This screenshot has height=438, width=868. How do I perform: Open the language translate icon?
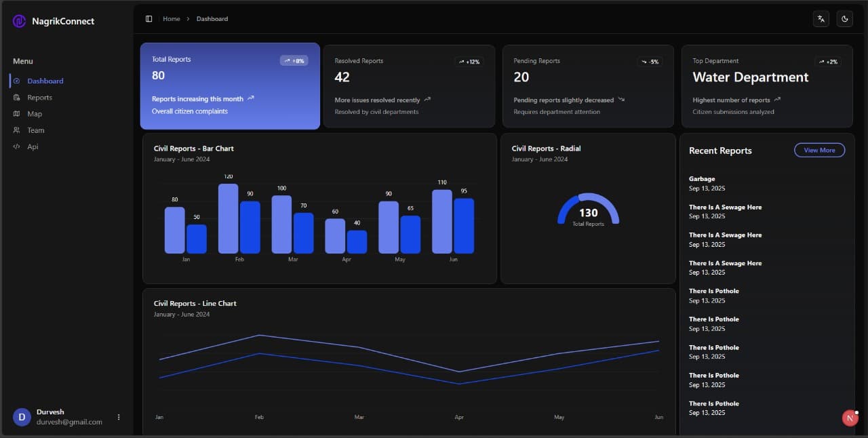(821, 19)
